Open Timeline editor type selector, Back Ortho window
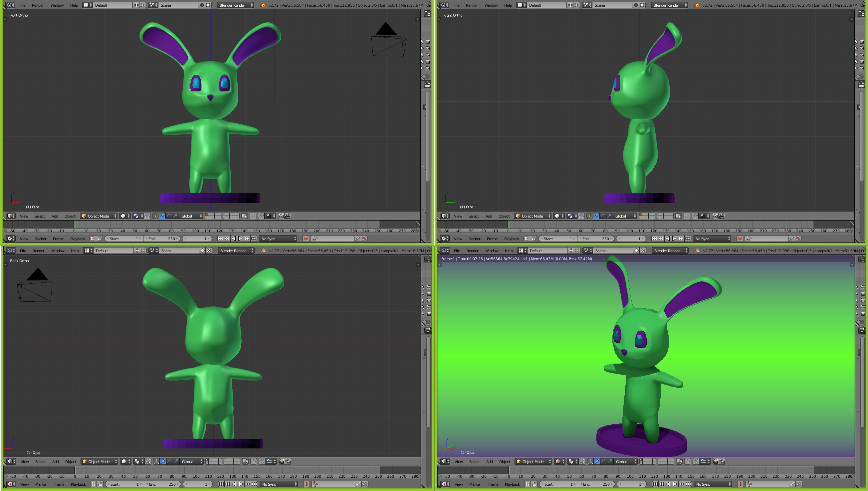 11,484
